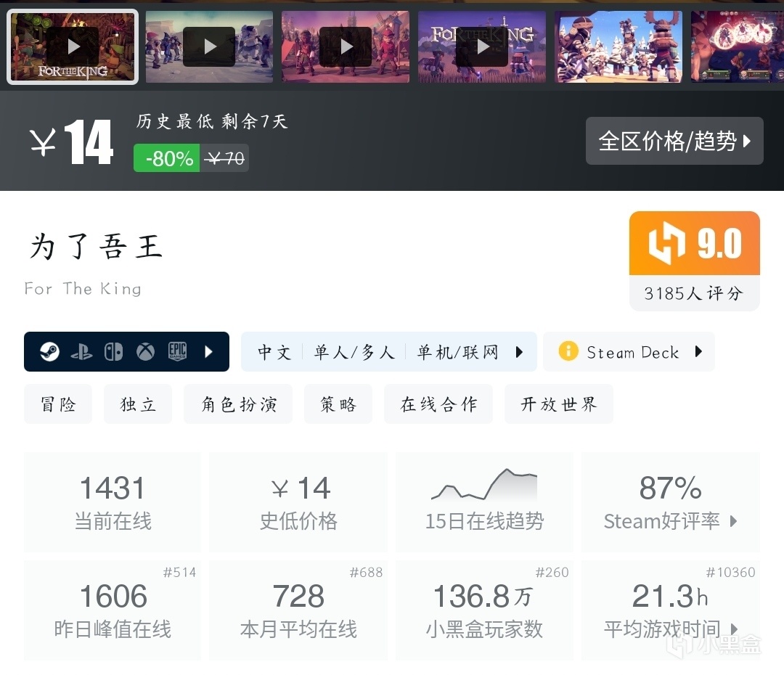784x675 pixels.
Task: Click the Xbox platform icon
Action: pyautogui.click(x=145, y=352)
